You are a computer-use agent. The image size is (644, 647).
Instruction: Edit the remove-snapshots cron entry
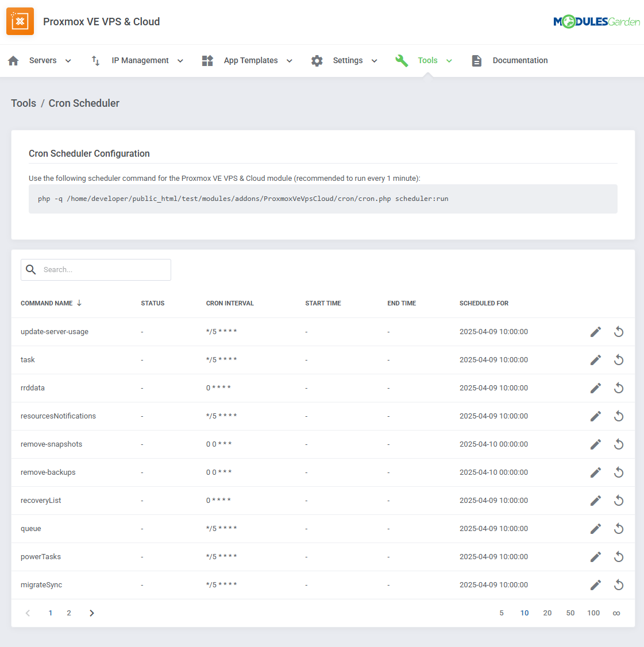pyautogui.click(x=595, y=444)
